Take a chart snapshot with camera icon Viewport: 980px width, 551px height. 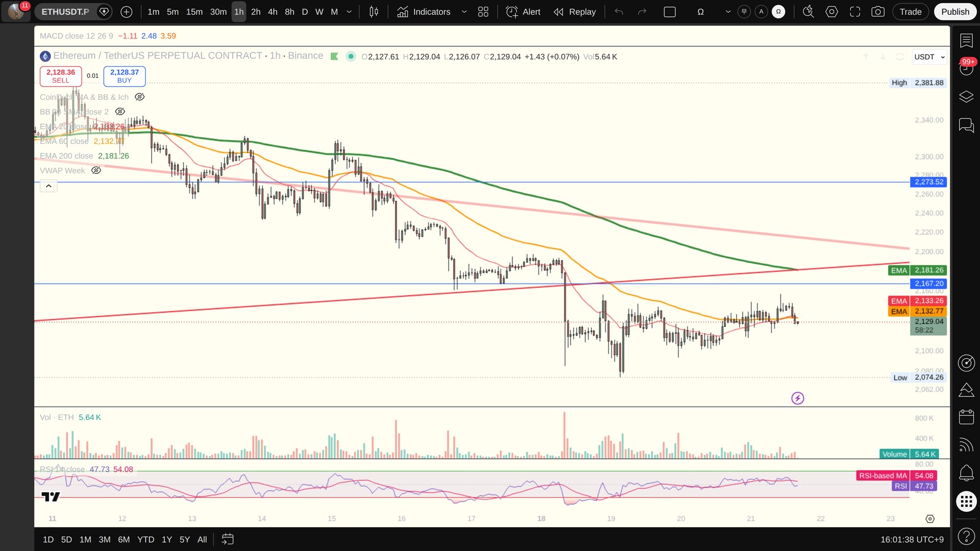point(878,12)
